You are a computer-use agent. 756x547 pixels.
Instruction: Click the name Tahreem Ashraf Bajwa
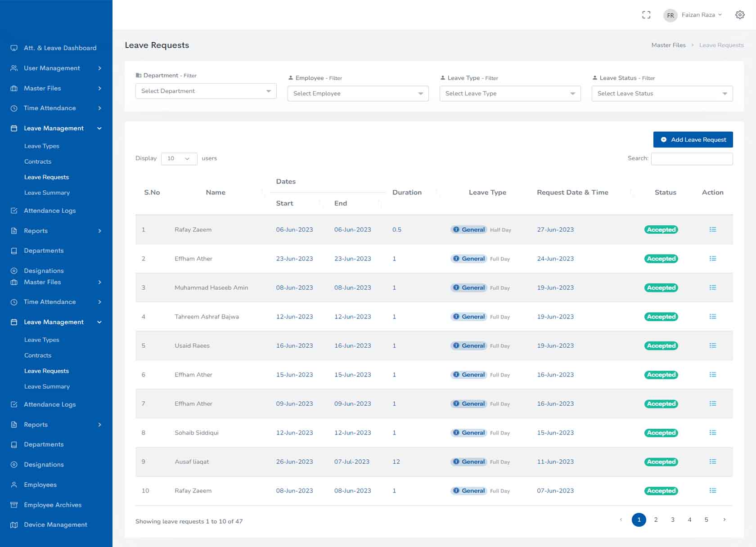pos(207,317)
